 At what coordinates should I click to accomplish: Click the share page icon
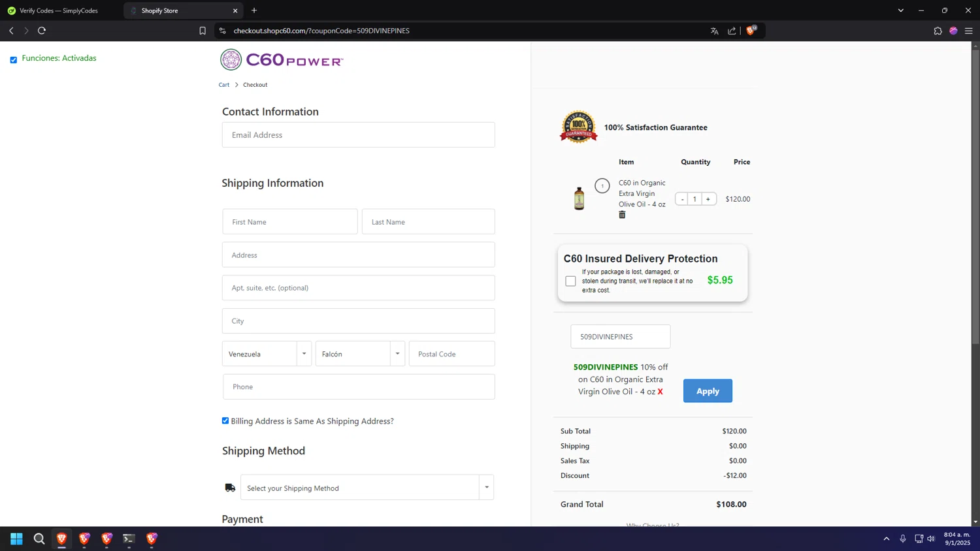732,31
